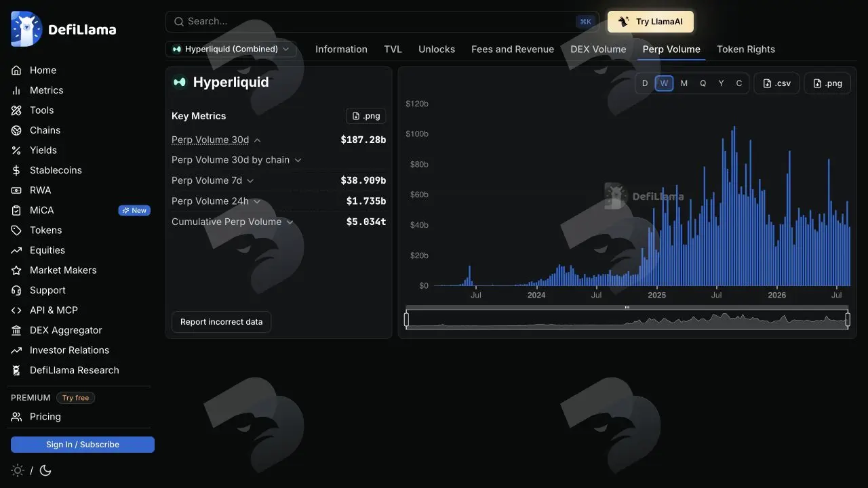Select cumulative C chart mode
The width and height of the screenshot is (868, 488).
[739, 83]
